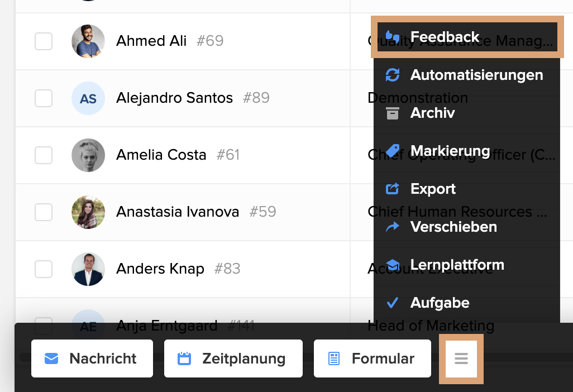Viewport: 573px width, 392px height.
Task: Toggle the hamburger more-actions menu button
Action: point(461,358)
